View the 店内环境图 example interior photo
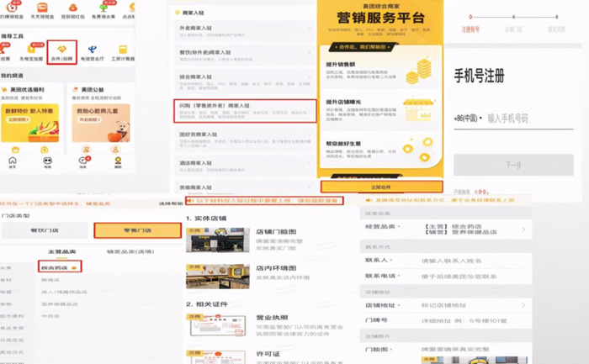The width and height of the screenshot is (589, 364). pos(218,277)
